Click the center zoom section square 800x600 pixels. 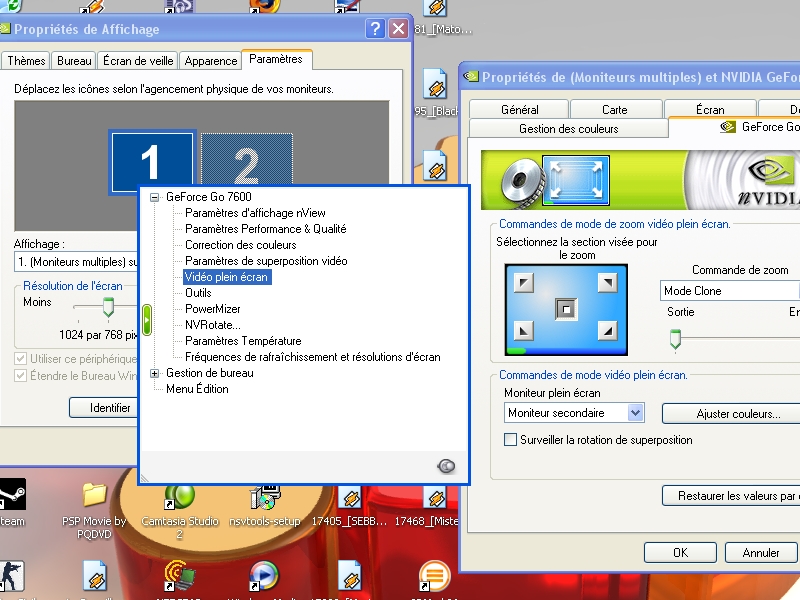[x=566, y=309]
